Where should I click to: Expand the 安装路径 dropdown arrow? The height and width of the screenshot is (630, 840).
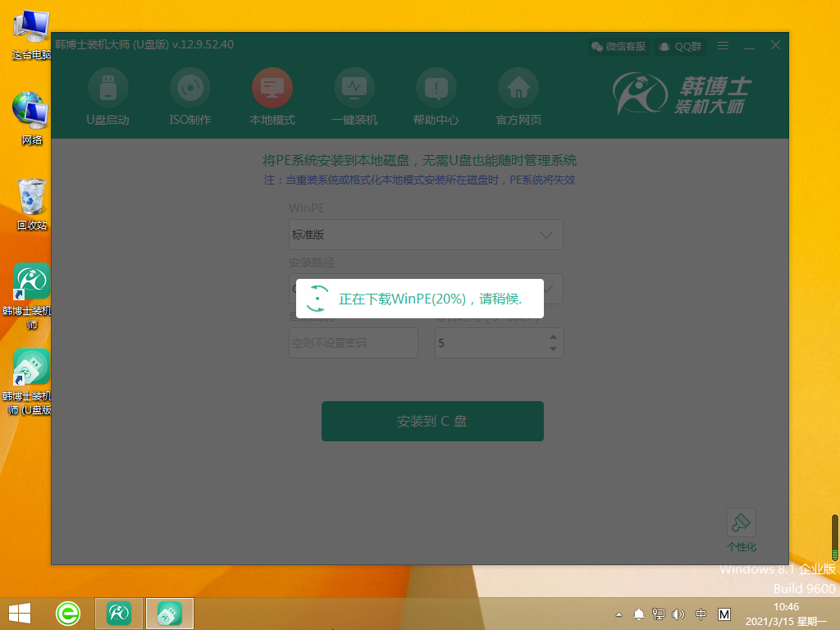pos(546,289)
